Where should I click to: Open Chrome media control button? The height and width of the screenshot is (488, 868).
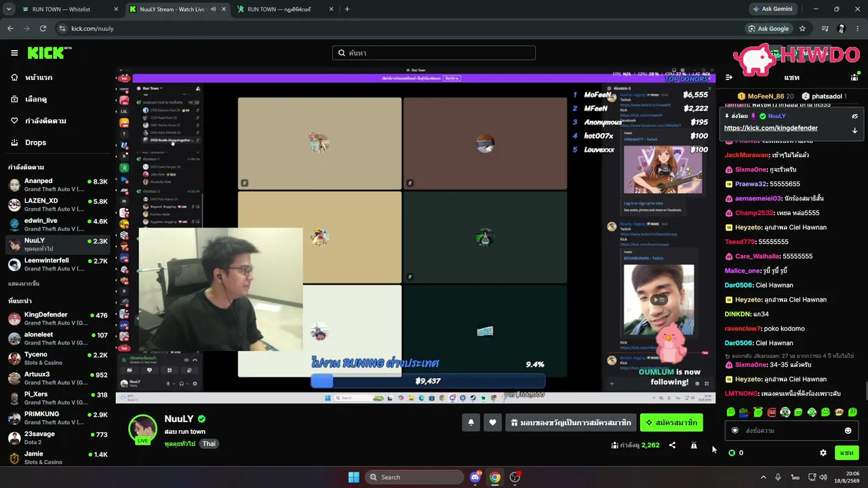coord(825,28)
